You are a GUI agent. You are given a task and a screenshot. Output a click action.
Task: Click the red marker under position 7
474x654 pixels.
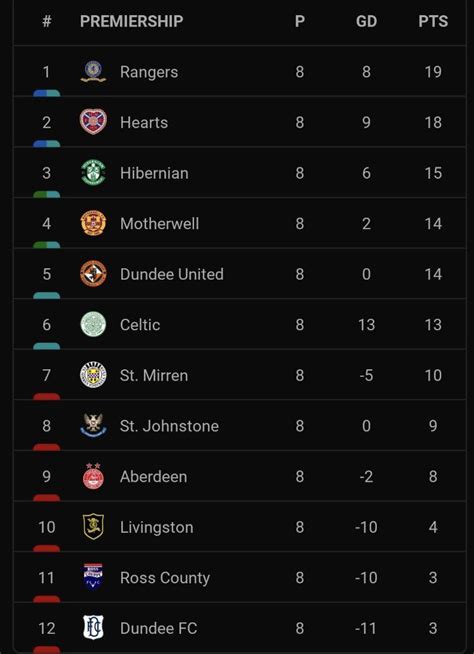[x=46, y=396]
